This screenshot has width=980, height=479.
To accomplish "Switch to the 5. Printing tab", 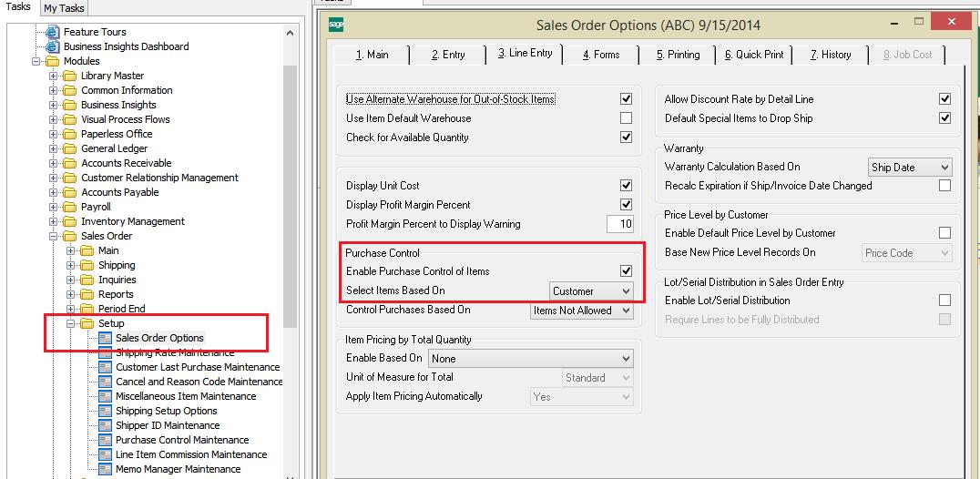I will pos(678,55).
